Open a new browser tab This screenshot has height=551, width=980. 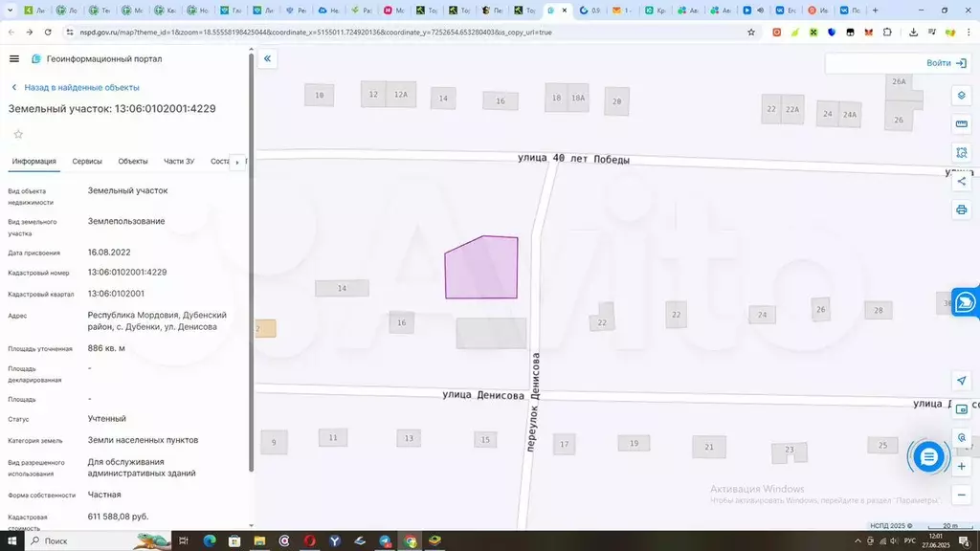(x=875, y=10)
